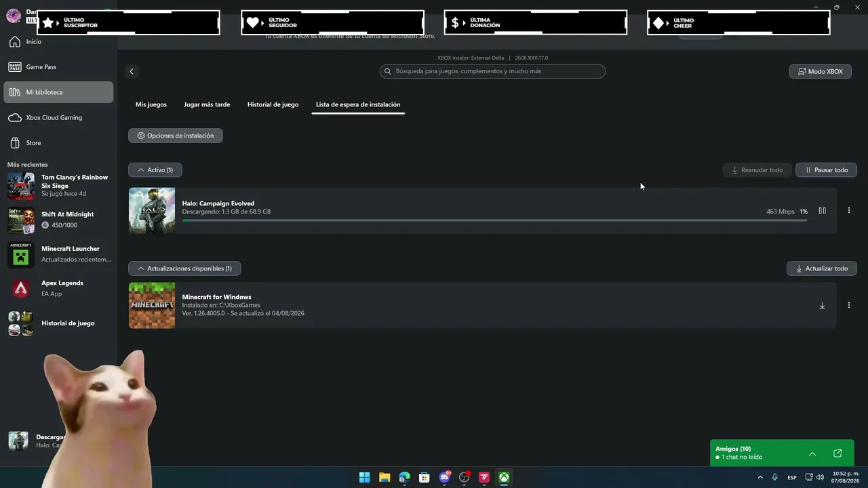The height and width of the screenshot is (488, 868).
Task: Open Tom Clancy's Rainbow Six Siege from recents
Action: click(x=58, y=186)
